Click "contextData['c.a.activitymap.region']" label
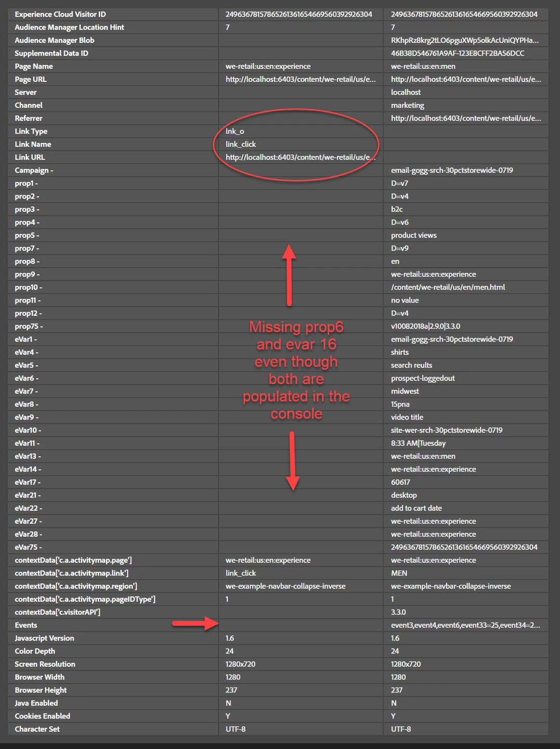 coord(76,586)
